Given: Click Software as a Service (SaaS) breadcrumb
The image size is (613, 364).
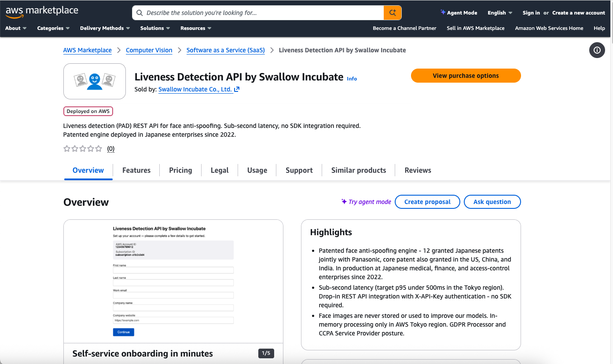Looking at the screenshot, I should pyautogui.click(x=226, y=50).
